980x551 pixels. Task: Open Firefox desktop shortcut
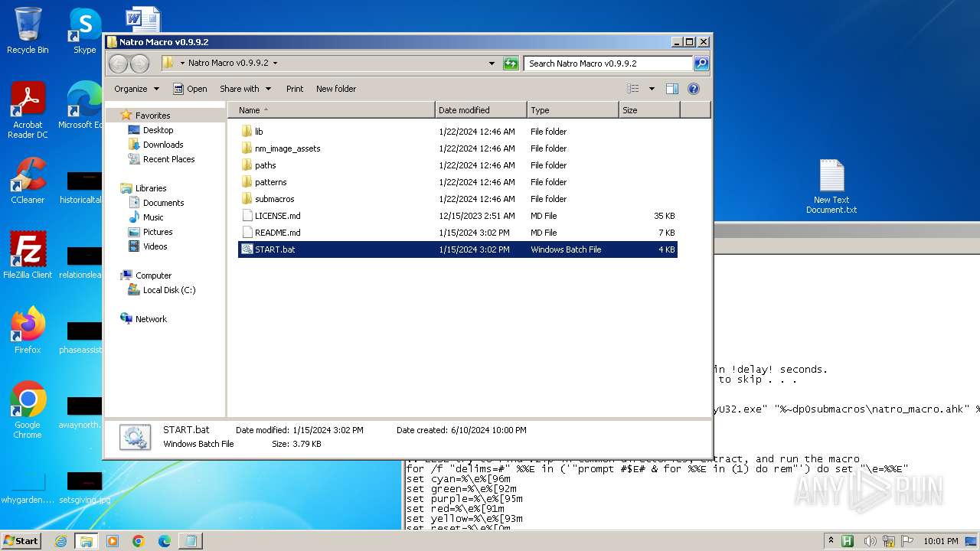[28, 330]
